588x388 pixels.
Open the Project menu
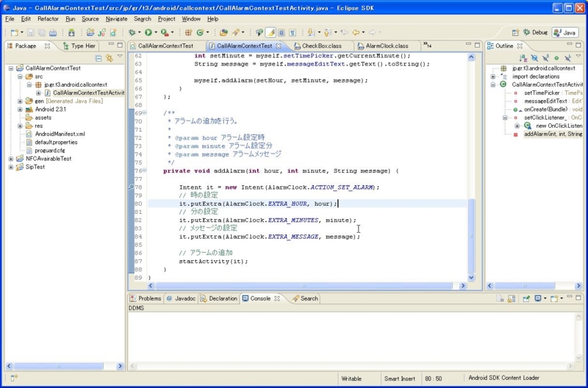[x=167, y=19]
